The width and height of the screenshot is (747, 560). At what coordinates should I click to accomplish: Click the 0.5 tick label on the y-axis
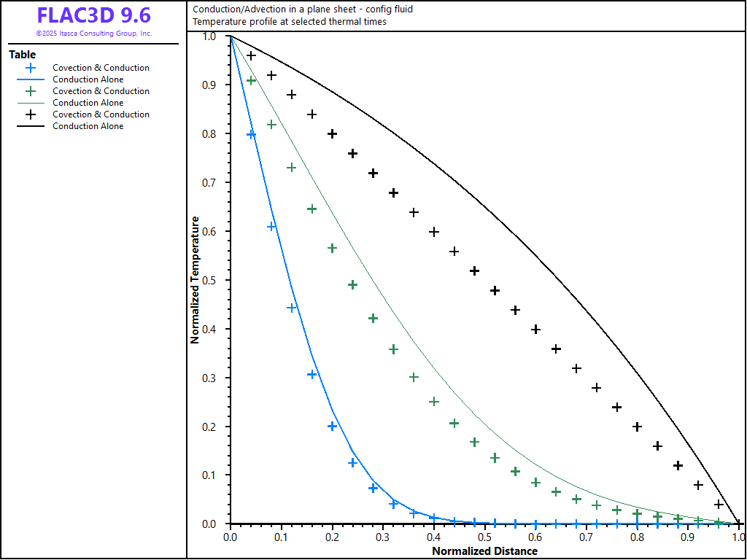[209, 280]
